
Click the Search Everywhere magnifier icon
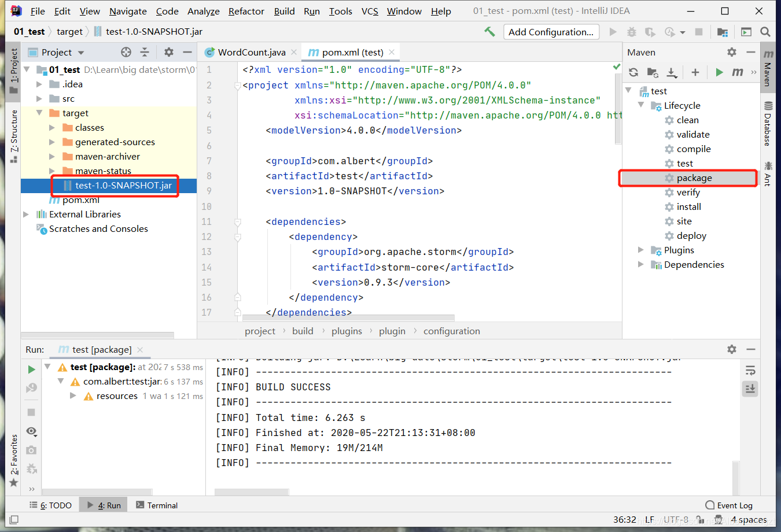[765, 32]
